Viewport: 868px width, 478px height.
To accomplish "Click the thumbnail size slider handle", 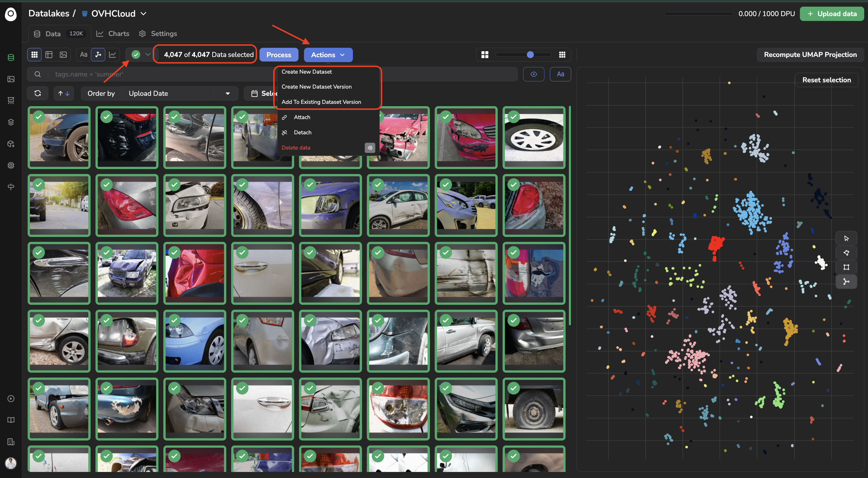I will click(530, 55).
